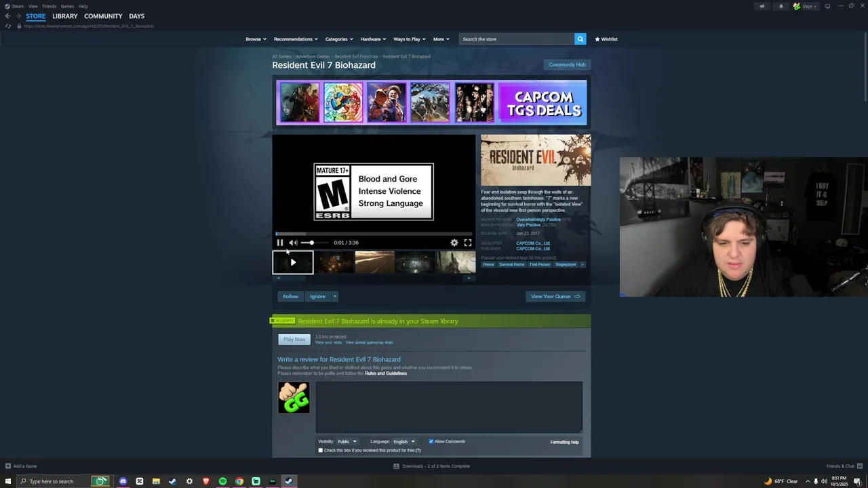Switch to the LIBRARY tab
The width and height of the screenshot is (868, 488).
pos(65,16)
